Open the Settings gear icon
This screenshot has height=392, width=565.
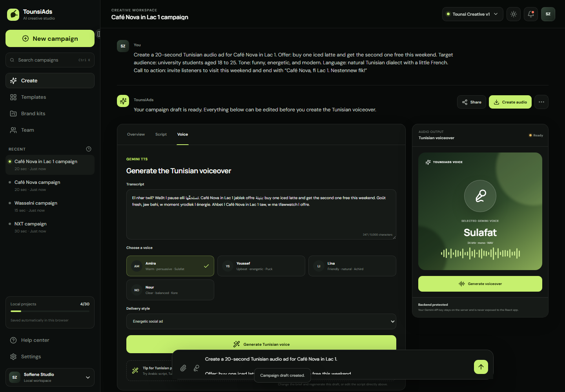pos(13,357)
